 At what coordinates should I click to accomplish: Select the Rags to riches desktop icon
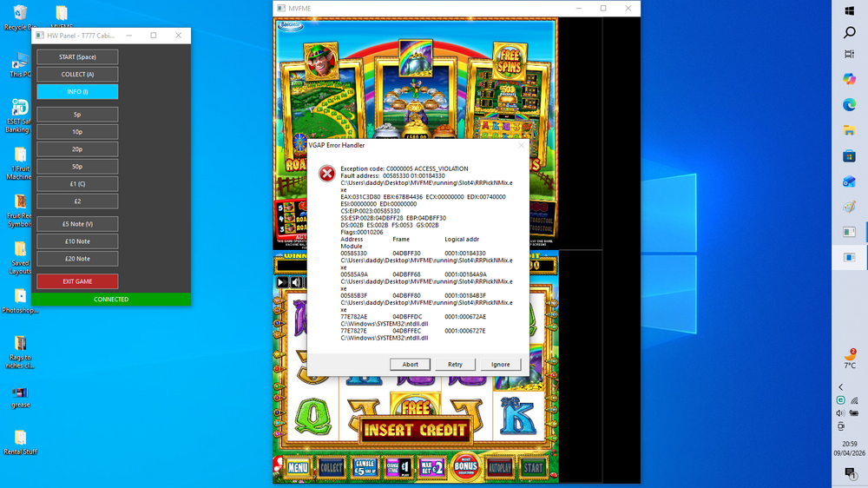[21, 353]
